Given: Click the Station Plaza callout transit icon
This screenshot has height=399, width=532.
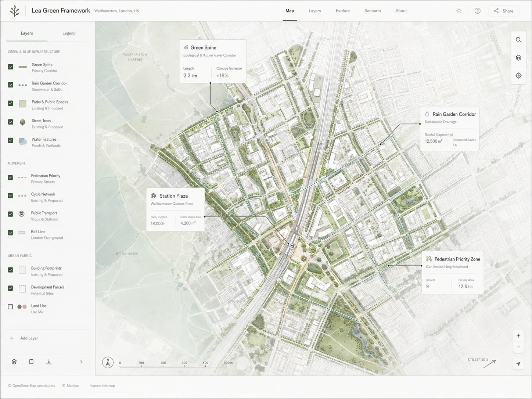Looking at the screenshot, I should [x=154, y=196].
